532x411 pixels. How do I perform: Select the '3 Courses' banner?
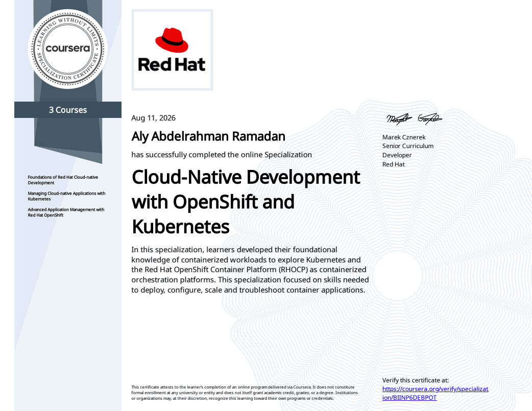(x=68, y=110)
